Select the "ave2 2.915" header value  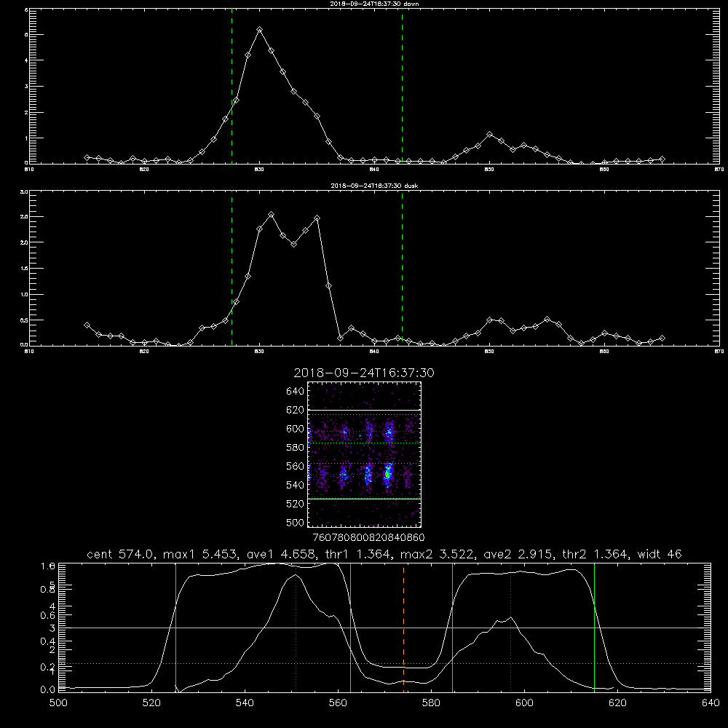click(518, 554)
